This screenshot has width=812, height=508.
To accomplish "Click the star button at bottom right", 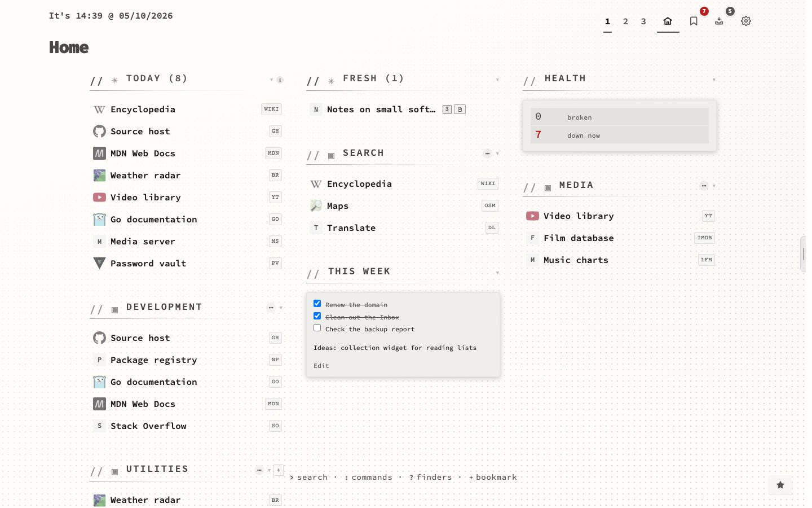I will [780, 485].
